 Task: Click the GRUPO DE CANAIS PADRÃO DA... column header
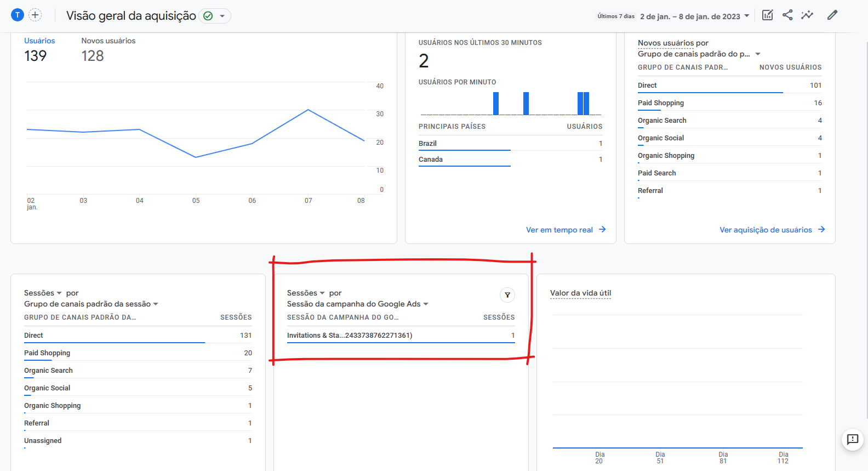[x=80, y=317]
